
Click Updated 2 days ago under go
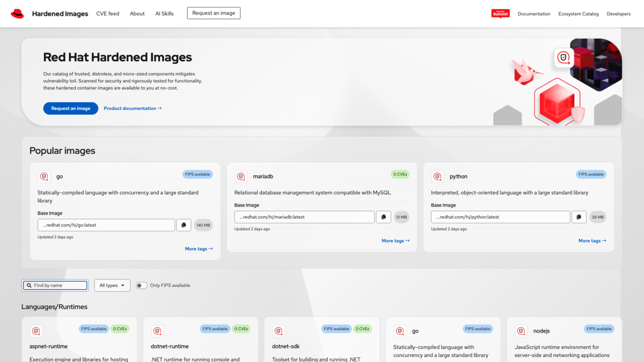pyautogui.click(x=55, y=237)
